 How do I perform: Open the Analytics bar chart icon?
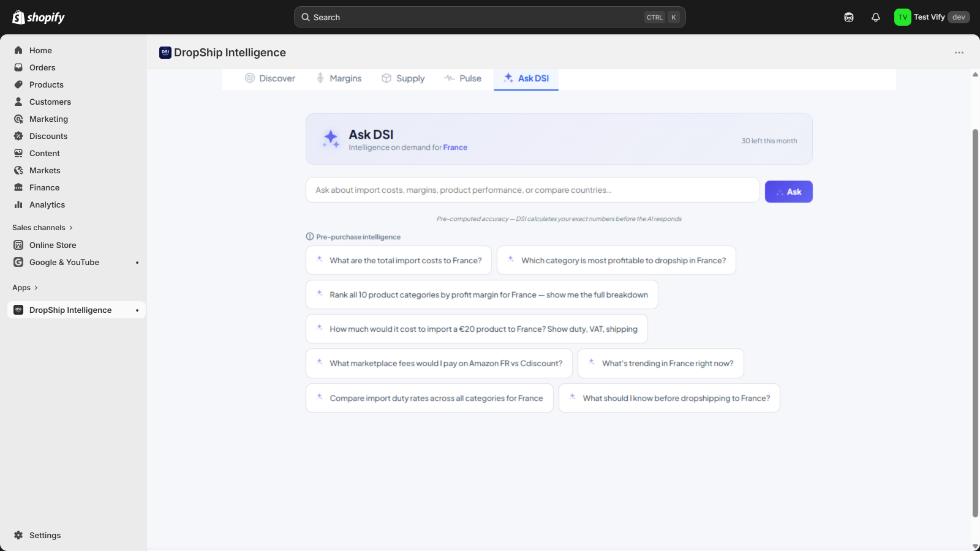pyautogui.click(x=18, y=204)
